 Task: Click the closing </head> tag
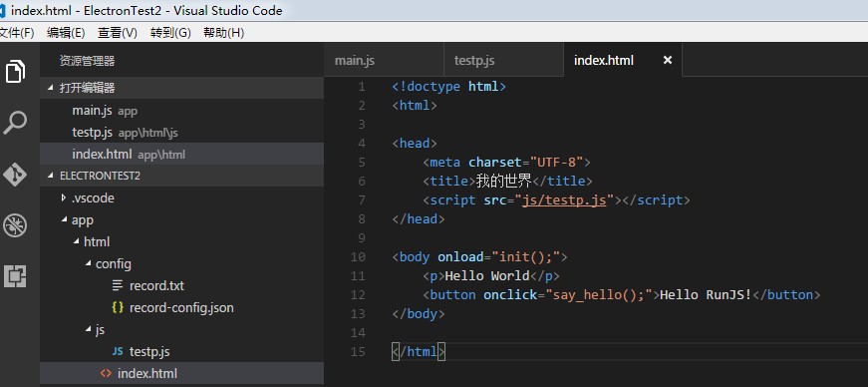click(418, 219)
